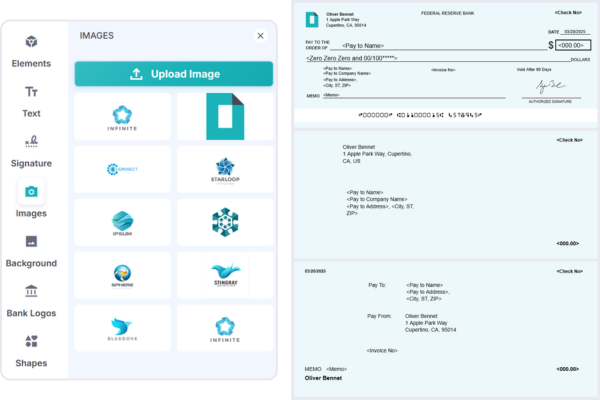Click the bottom stub Pay From label

379,316
